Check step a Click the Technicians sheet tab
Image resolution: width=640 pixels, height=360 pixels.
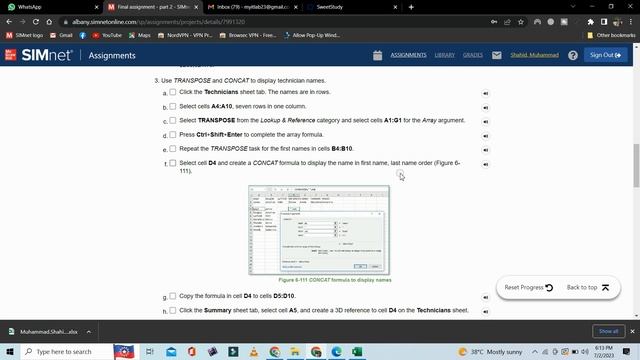(173, 92)
